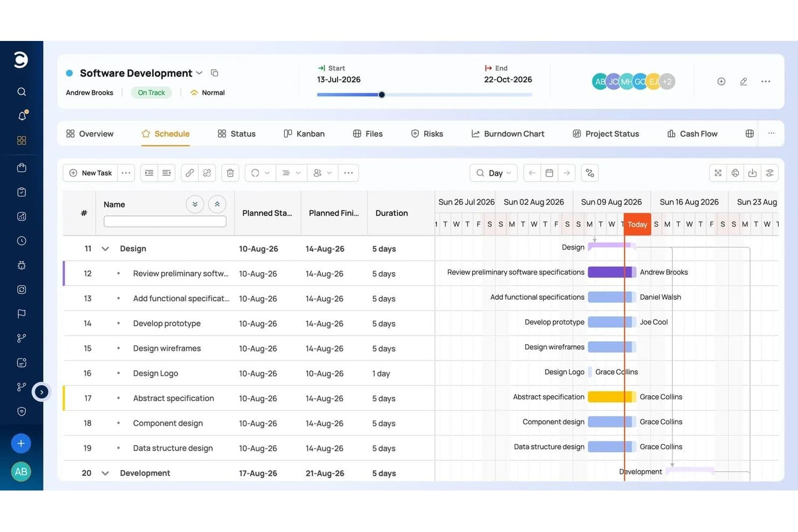Click the print icon above the Gantt chart
Viewport: 798px width, 532px height.
pyautogui.click(x=735, y=173)
